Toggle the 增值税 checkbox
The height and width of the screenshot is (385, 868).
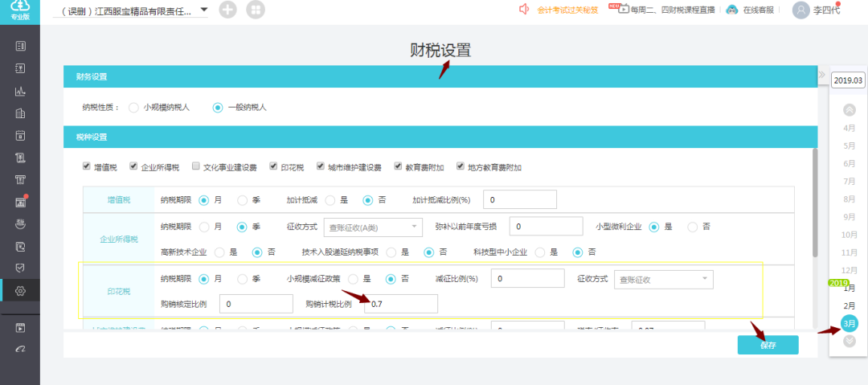[x=86, y=166]
